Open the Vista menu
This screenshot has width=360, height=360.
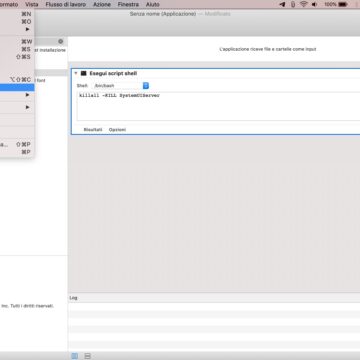pyautogui.click(x=32, y=4)
